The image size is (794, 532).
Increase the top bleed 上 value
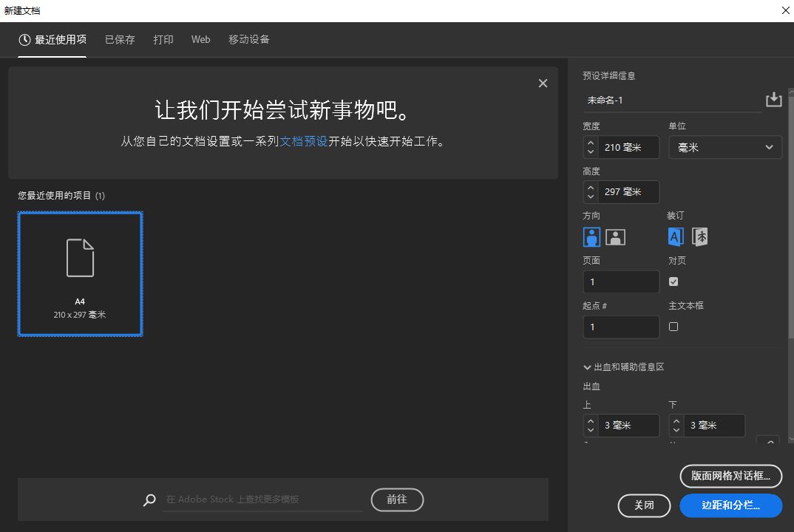591,420
